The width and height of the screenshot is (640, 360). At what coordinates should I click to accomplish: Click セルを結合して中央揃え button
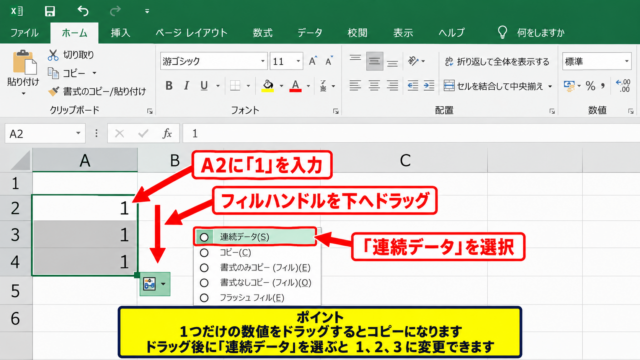pyautogui.click(x=494, y=86)
